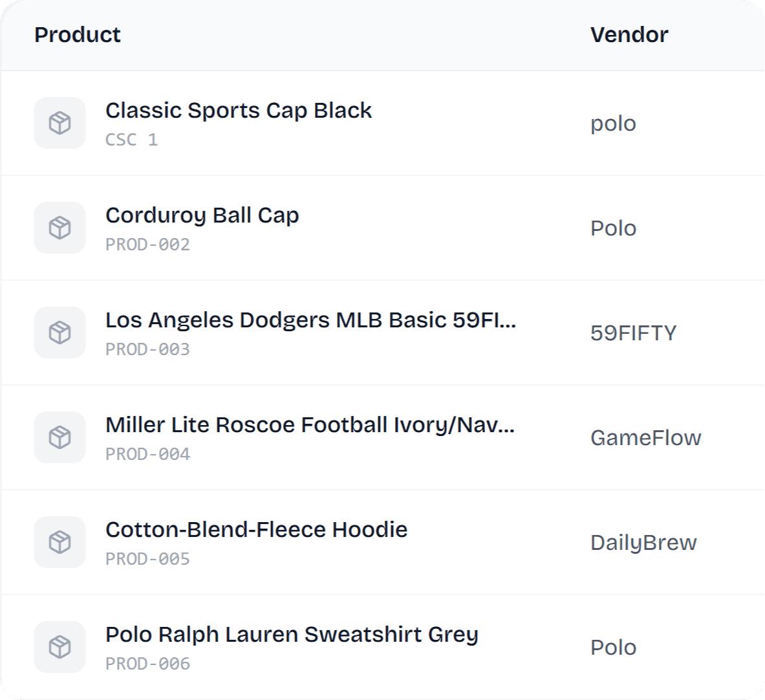This screenshot has width=765, height=700.
Task: Click the box icon for Miller Lite Roscoe Football
Action: coord(60,437)
